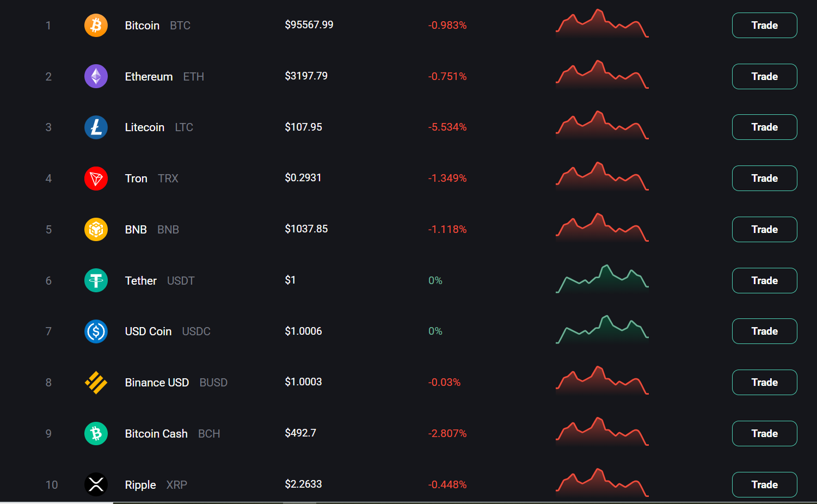The image size is (817, 504).
Task: Open the Tron coin name link
Action: coord(136,179)
